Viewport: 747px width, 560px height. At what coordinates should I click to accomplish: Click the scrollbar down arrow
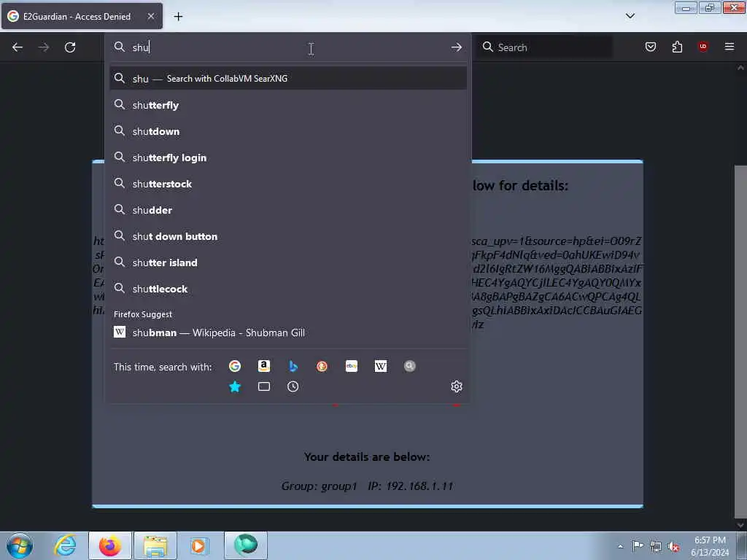(740, 525)
